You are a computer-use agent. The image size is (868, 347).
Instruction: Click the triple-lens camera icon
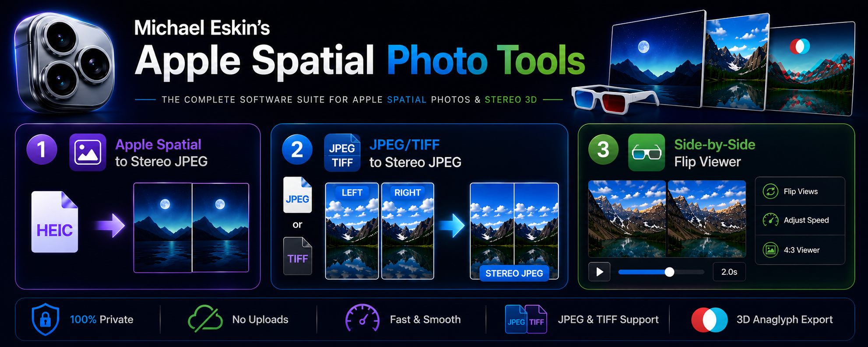tap(65, 62)
